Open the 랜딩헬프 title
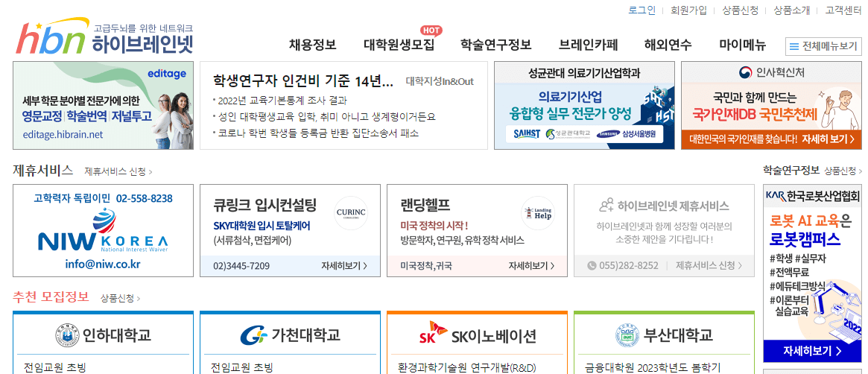The image size is (868, 374). click(x=425, y=206)
